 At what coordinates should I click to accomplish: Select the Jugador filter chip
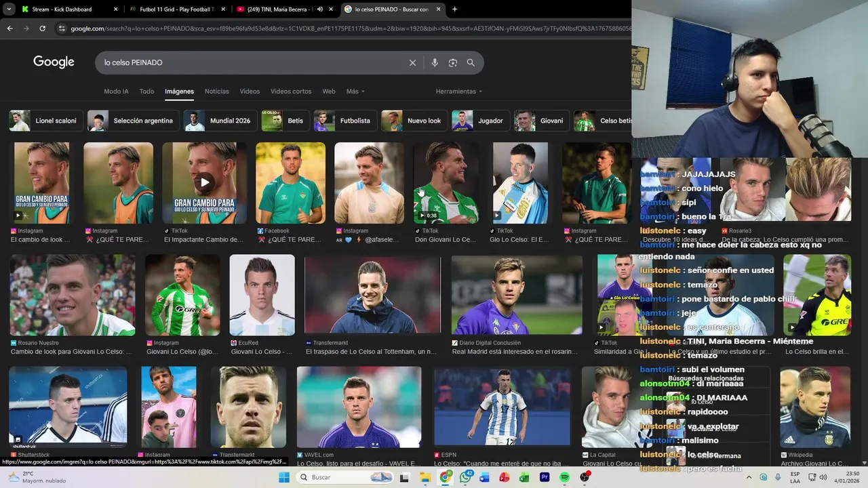pyautogui.click(x=481, y=121)
